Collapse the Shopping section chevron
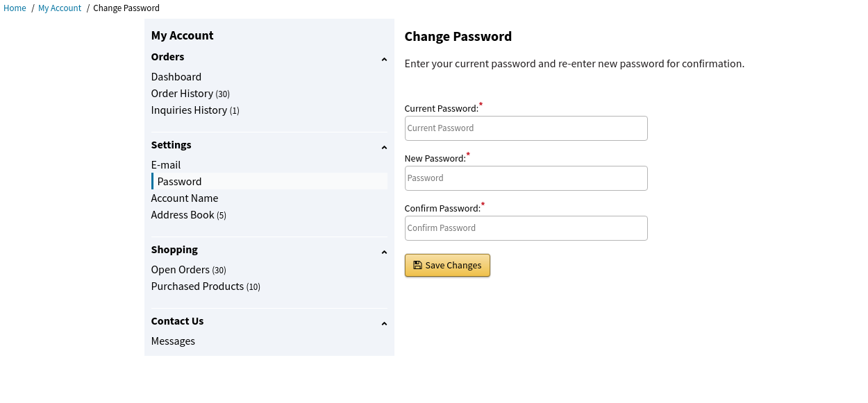The width and height of the screenshot is (868, 403). coord(384,252)
